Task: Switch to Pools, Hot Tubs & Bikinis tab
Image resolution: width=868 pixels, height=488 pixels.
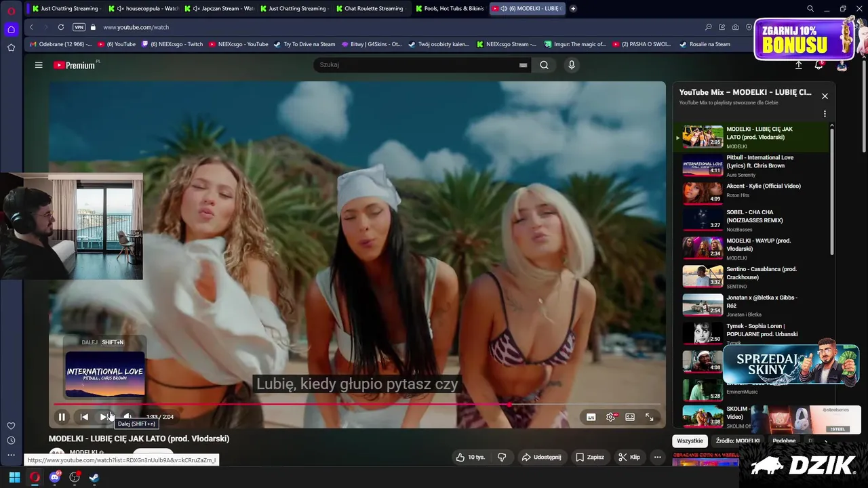Action: tap(450, 9)
